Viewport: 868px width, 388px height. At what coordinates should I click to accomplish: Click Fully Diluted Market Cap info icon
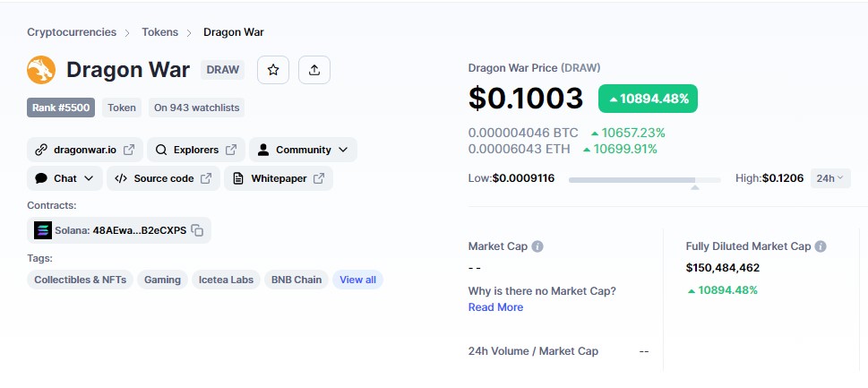821,246
